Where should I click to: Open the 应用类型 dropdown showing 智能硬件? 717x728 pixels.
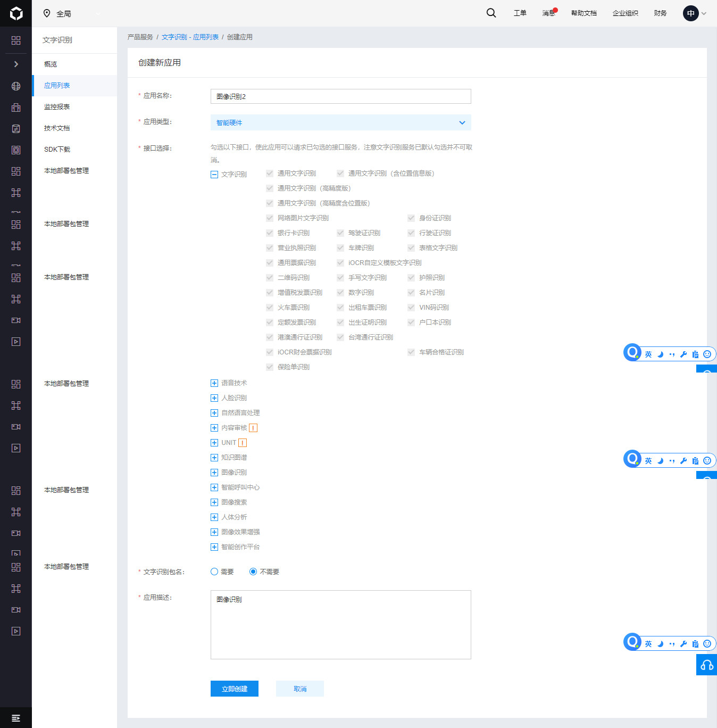point(340,122)
